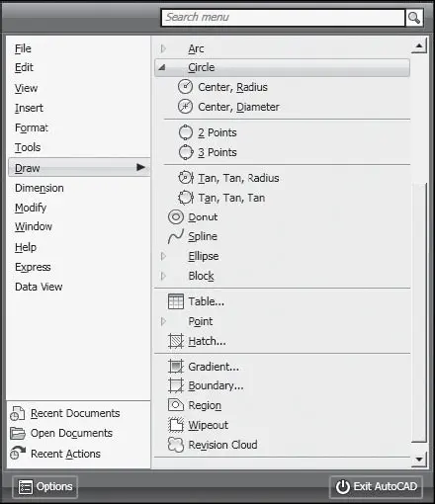This screenshot has width=435, height=504.
Task: Click the Wipeout icon
Action: pos(176,425)
